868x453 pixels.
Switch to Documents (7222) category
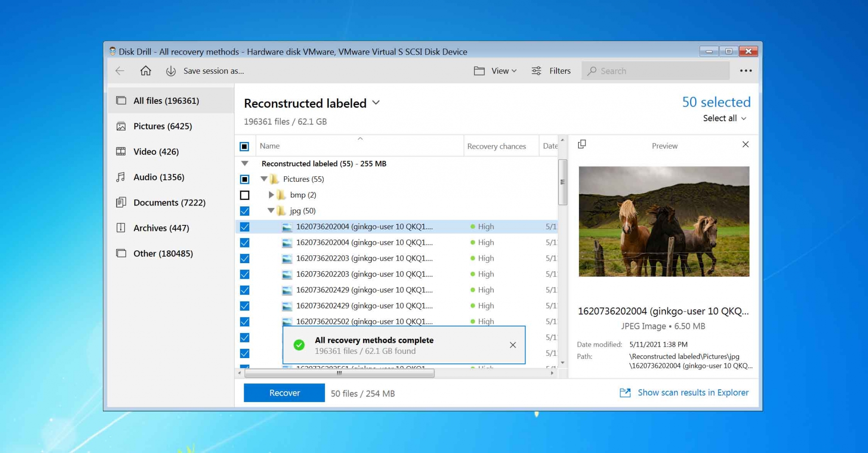click(x=168, y=203)
